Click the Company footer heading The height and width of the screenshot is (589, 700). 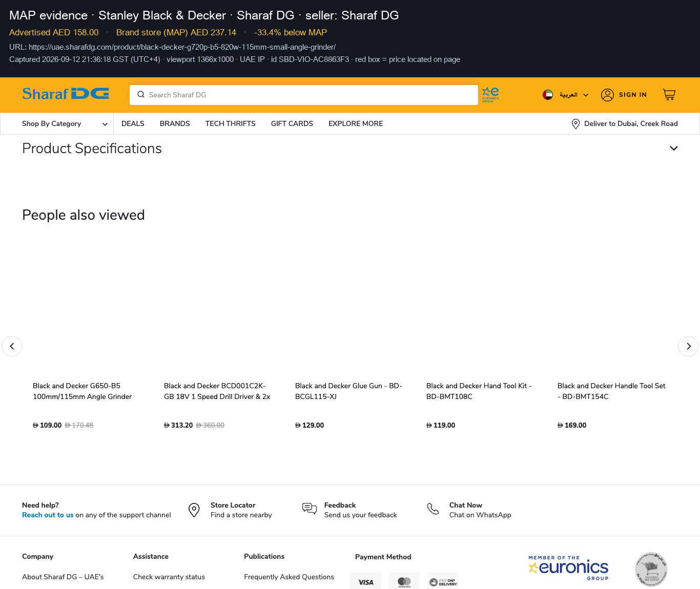[38, 557]
